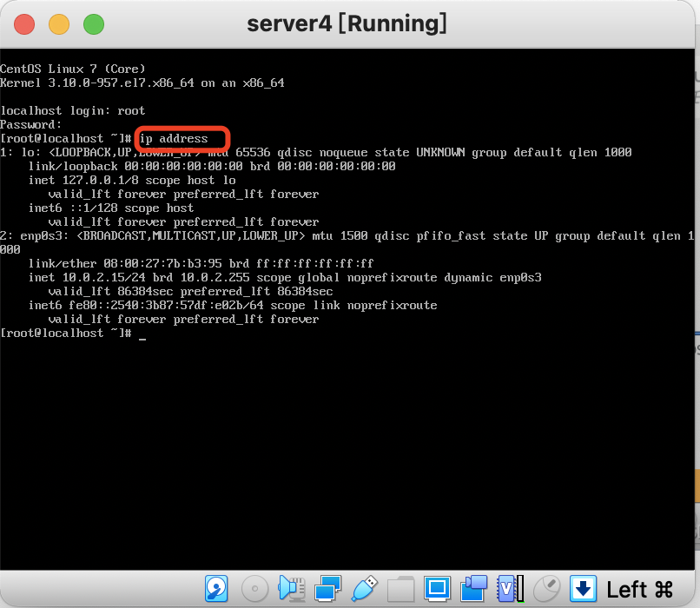Open the USB devices icon
The width and height of the screenshot is (700, 608).
pyautogui.click(x=364, y=588)
